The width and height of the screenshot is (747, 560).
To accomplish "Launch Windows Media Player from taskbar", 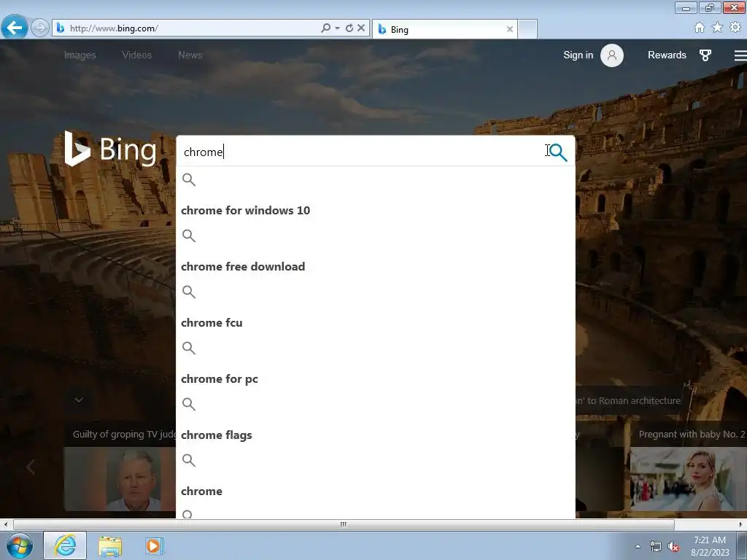I will tap(154, 545).
